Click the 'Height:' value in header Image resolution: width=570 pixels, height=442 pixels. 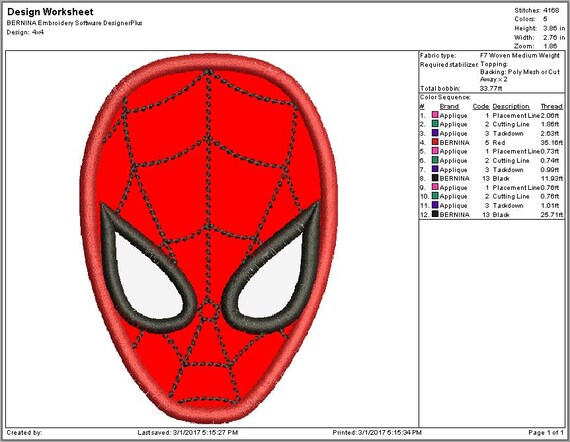(x=554, y=28)
